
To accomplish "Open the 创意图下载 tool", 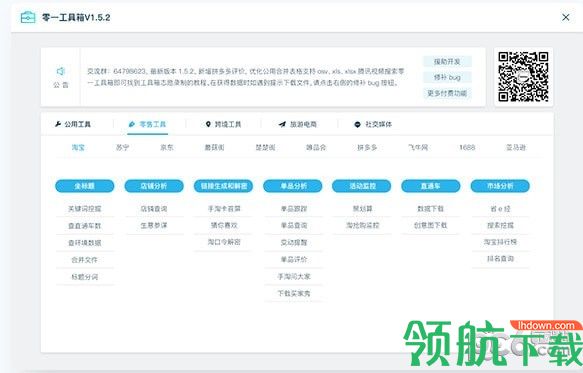I will [431, 225].
